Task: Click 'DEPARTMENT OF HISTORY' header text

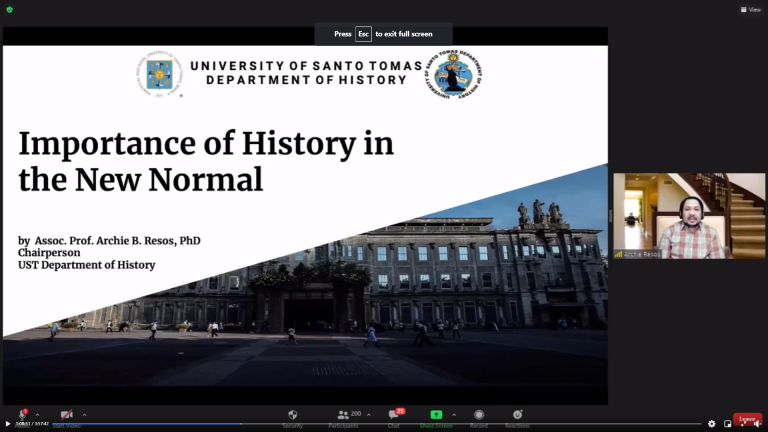Action: coord(307,80)
